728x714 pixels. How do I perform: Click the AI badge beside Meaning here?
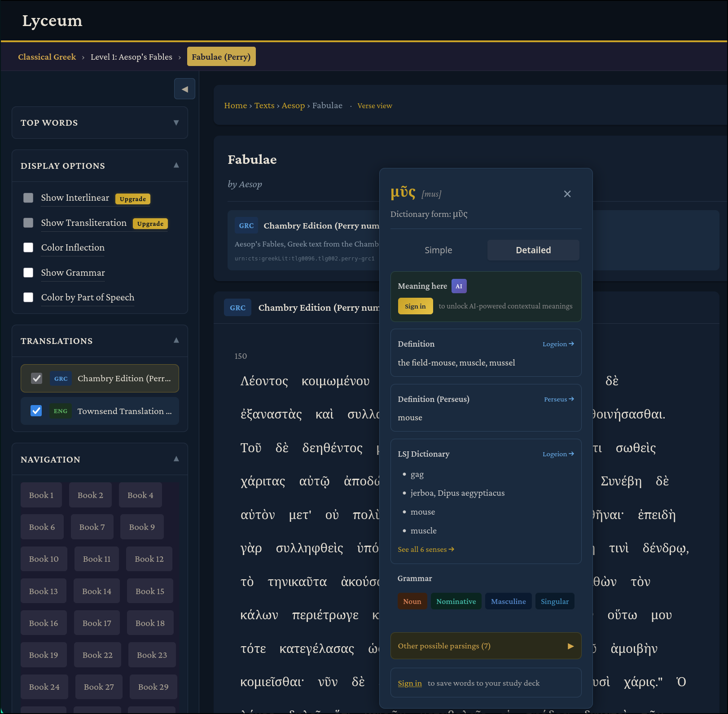pyautogui.click(x=459, y=286)
